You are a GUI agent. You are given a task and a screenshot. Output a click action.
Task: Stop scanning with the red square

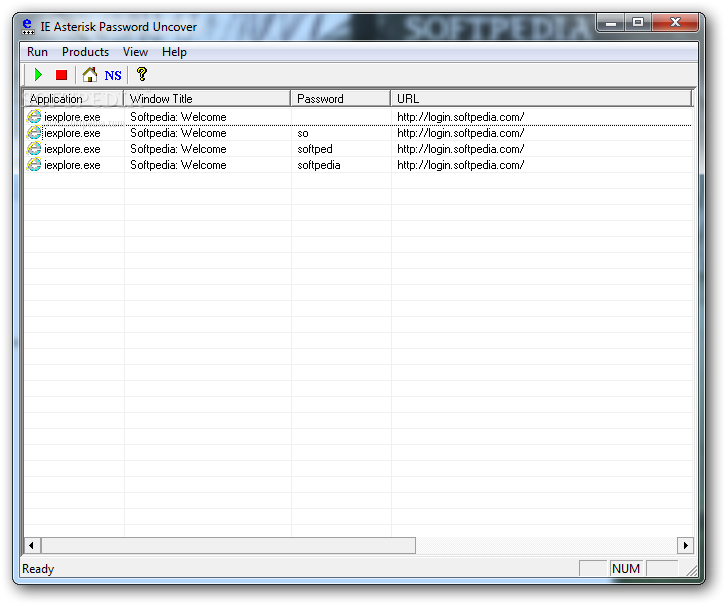coord(62,75)
